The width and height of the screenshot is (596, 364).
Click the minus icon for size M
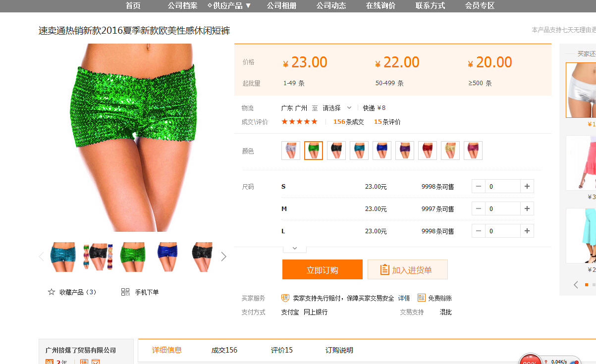479,209
